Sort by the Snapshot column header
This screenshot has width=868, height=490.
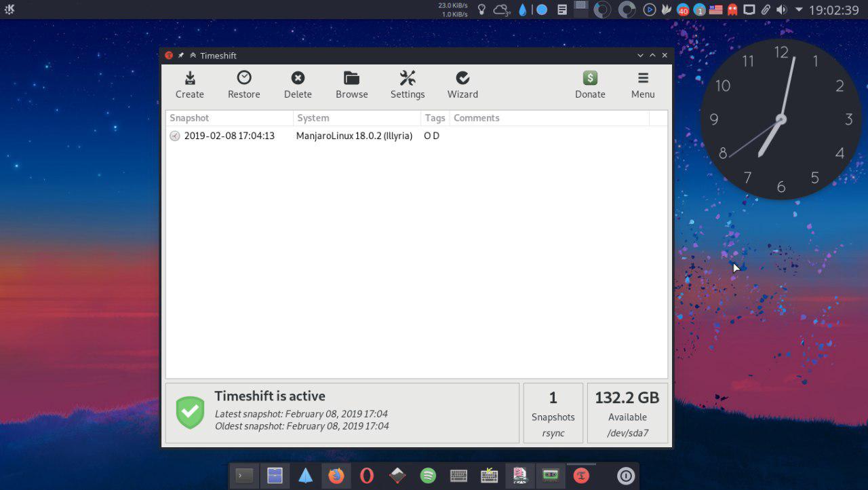pyautogui.click(x=229, y=118)
